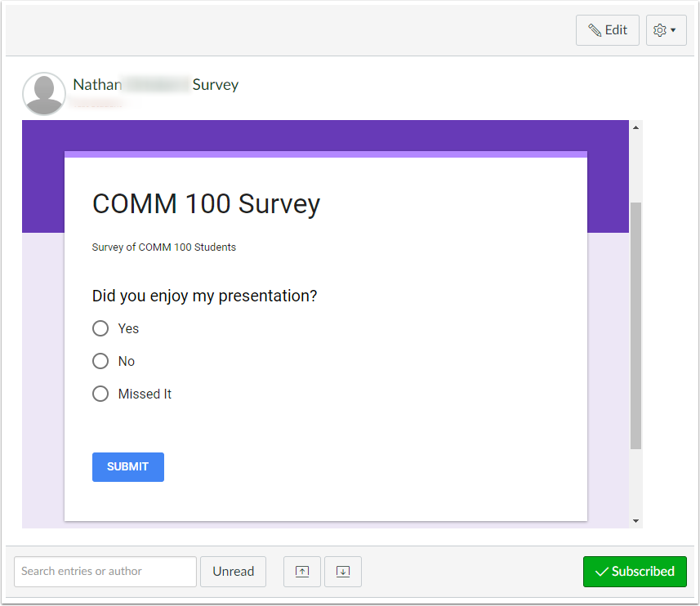Click the downward expand-replies arrow icon

tap(342, 572)
